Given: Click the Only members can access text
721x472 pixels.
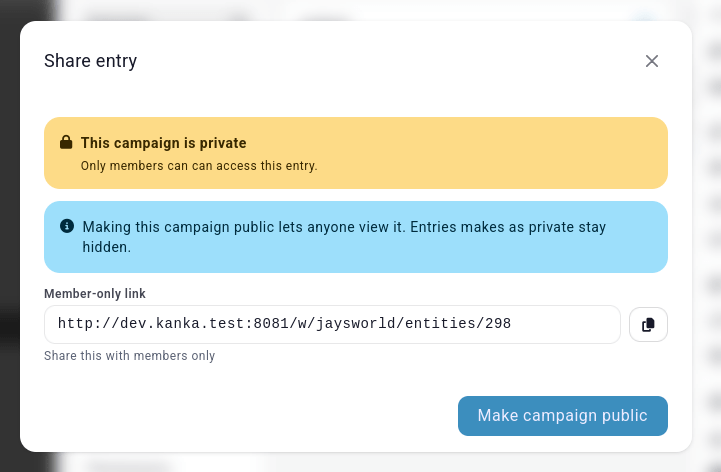Looking at the screenshot, I should coord(199,166).
